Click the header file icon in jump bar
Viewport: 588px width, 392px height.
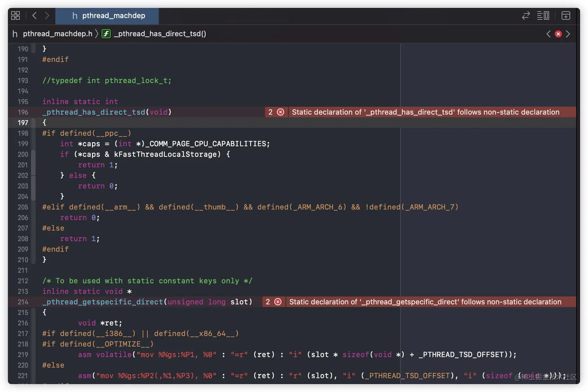tap(15, 34)
